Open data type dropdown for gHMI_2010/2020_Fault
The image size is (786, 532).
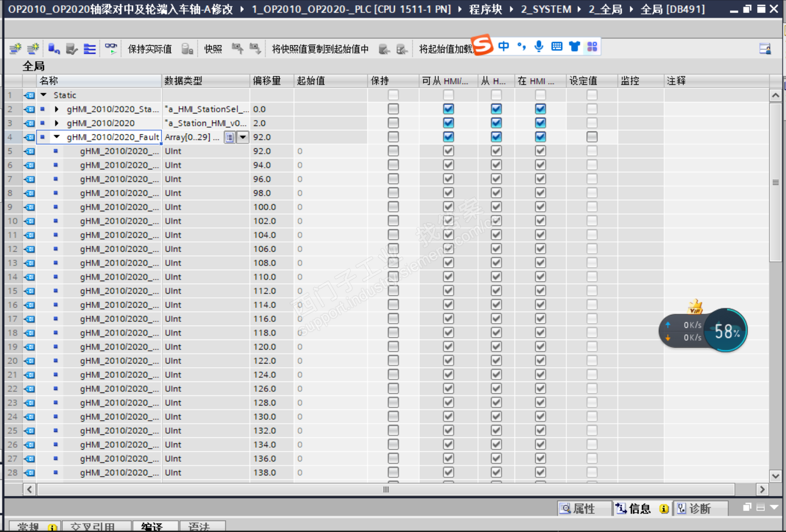pos(243,137)
